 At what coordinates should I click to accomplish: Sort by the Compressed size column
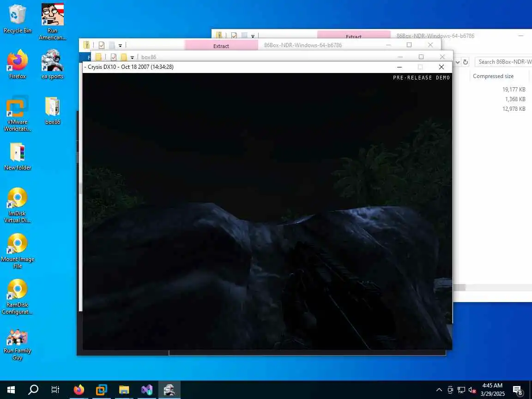click(x=493, y=76)
